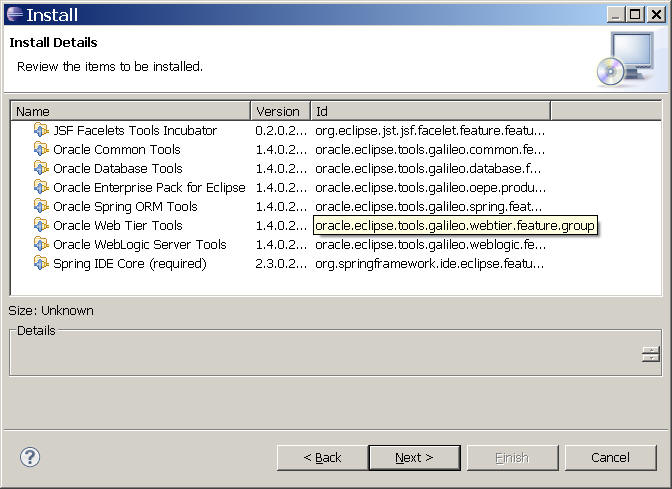This screenshot has width=672, height=489.
Task: Click the Oracle Spring ORM Tools icon
Action: coord(41,206)
